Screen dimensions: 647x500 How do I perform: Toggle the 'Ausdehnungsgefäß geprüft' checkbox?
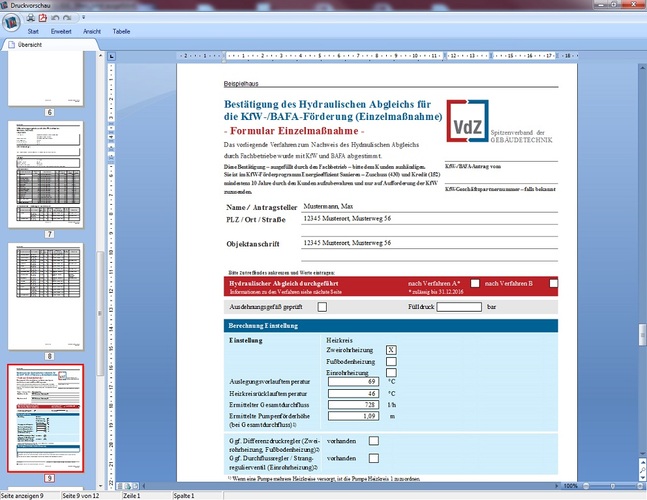click(322, 306)
